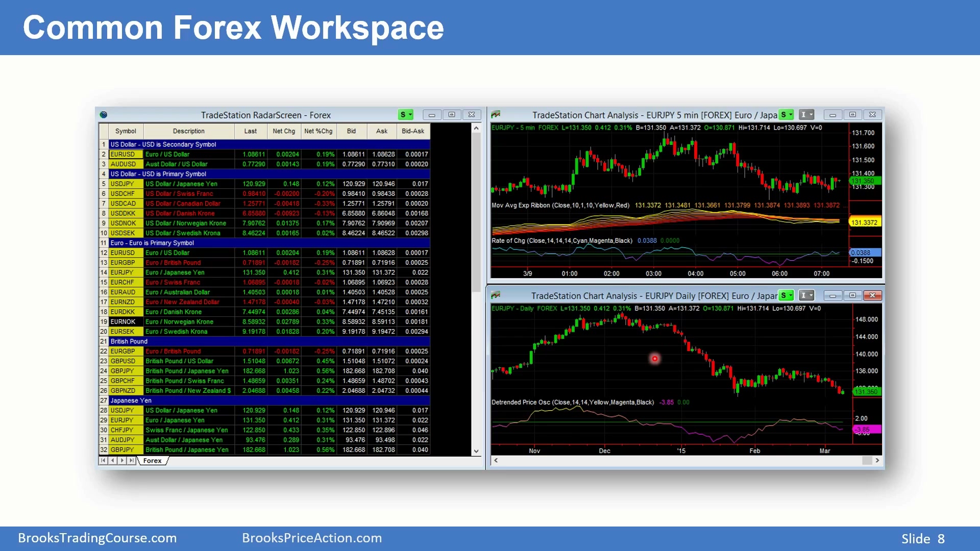Click magenta -3.85 oscillator marker on Daily chart
This screenshot has height=551, width=980.
click(867, 430)
